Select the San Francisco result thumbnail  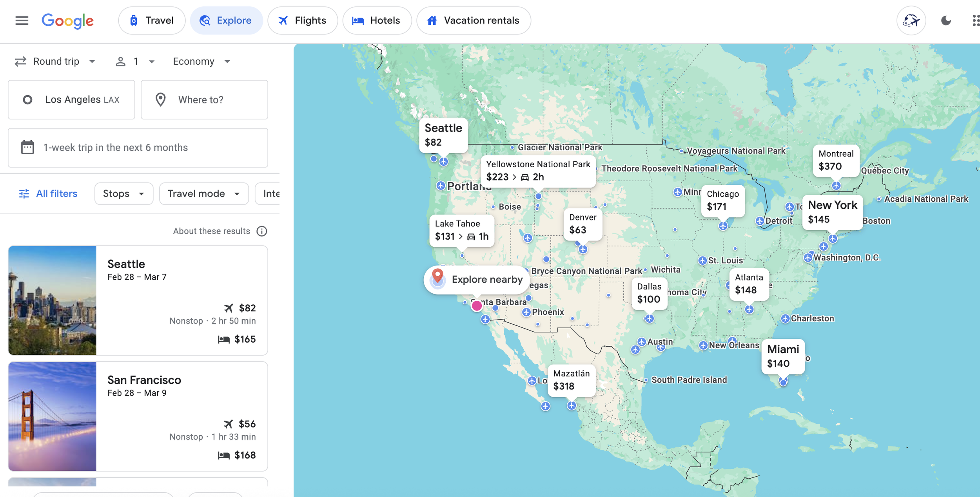[52, 416]
